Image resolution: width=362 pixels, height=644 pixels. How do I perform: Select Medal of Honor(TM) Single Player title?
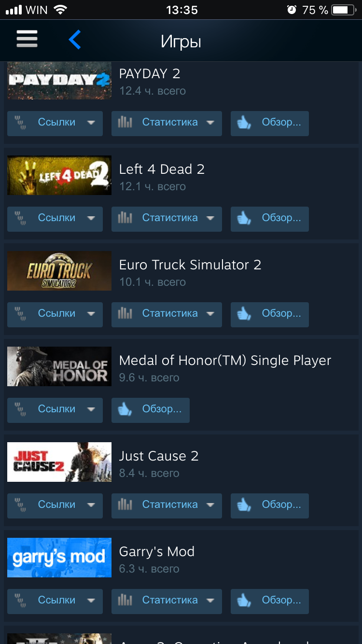coord(225,361)
